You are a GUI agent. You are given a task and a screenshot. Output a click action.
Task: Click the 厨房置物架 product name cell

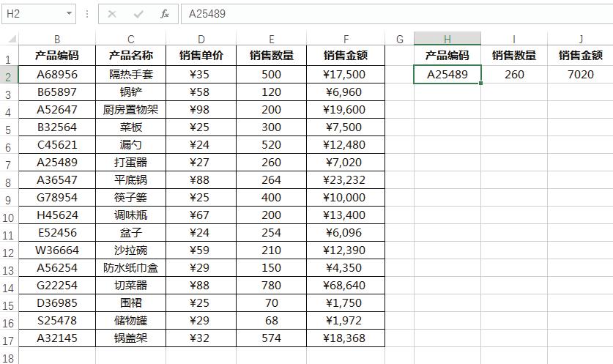pos(130,109)
